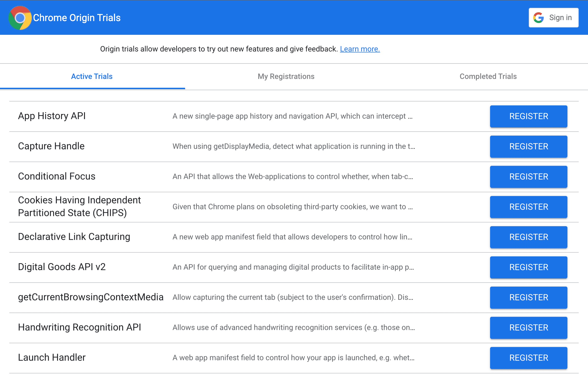588x375 pixels.
Task: Register for CHIPS trial
Action: (528, 207)
